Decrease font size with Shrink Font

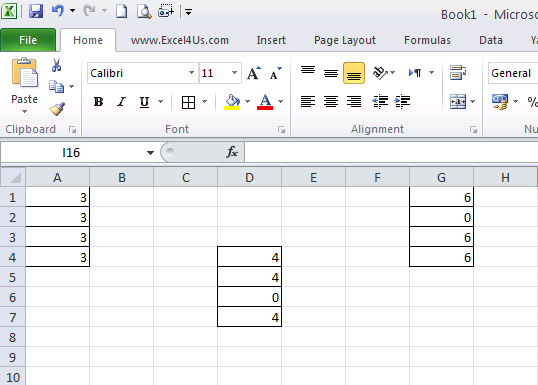coord(276,73)
